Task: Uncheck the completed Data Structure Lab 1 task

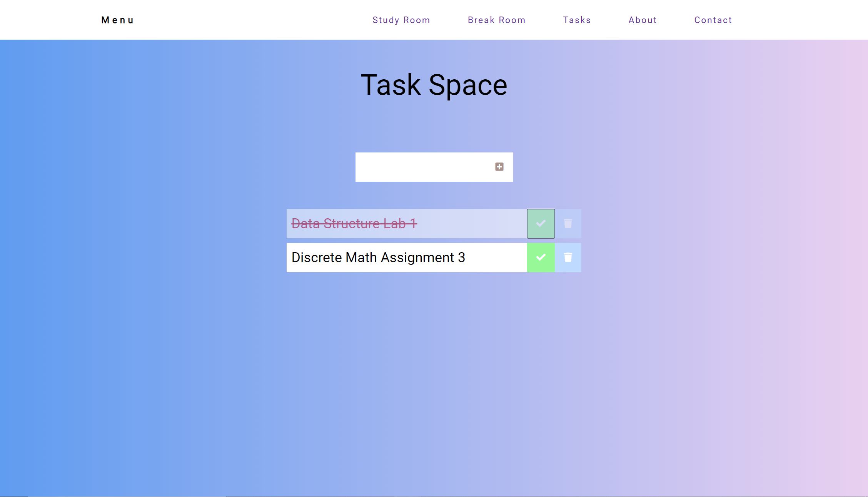Action: pos(541,223)
